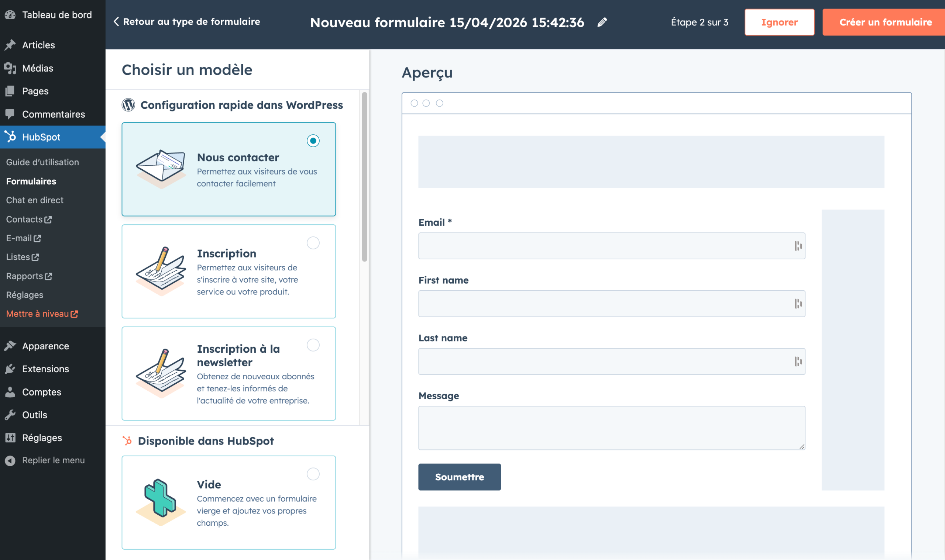This screenshot has width=945, height=560.
Task: Go to HubSpot Formulaires submenu
Action: tap(31, 181)
